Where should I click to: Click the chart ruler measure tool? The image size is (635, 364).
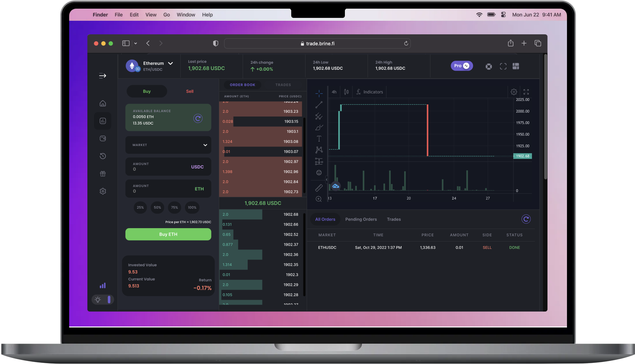click(319, 188)
